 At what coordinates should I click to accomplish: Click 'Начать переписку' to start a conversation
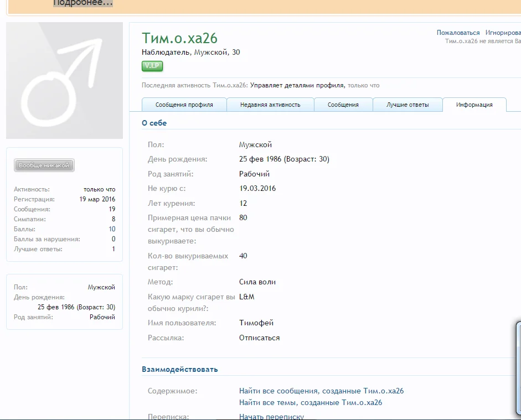pos(271,416)
